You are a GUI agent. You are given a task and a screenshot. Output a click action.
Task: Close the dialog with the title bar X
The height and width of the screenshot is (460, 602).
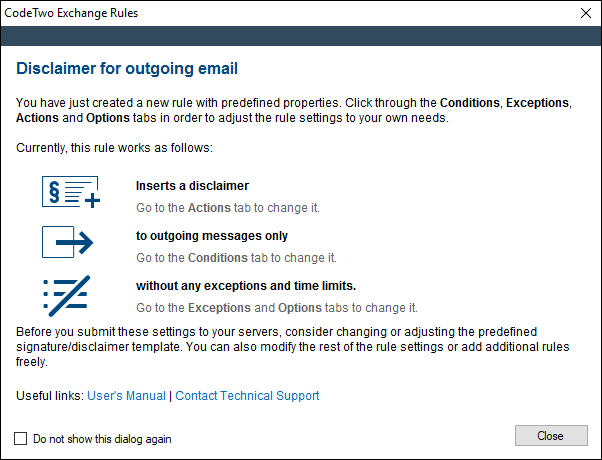tap(586, 13)
